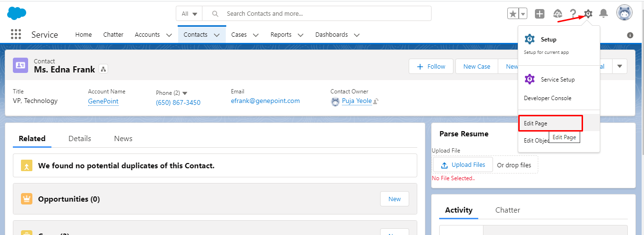Click the Service app name
The image size is (644, 235).
(45, 34)
